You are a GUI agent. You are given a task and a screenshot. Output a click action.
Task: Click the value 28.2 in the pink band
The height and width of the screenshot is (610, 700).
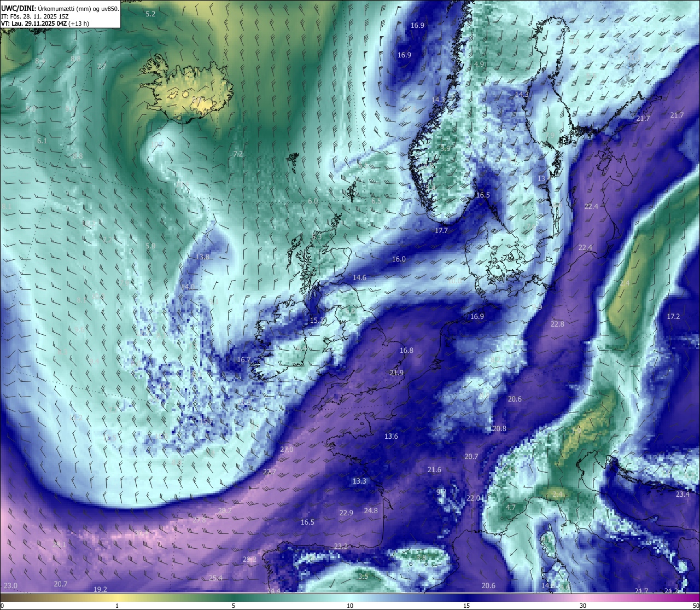[225, 510]
